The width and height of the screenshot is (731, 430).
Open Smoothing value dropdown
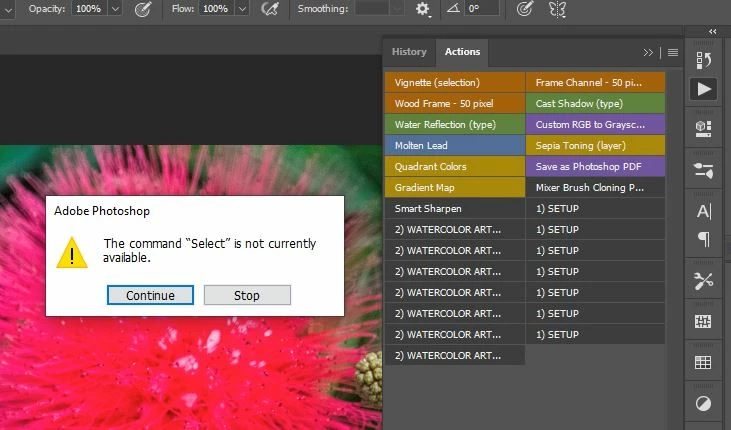click(397, 8)
